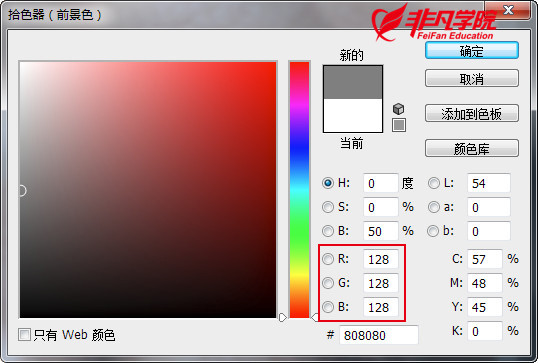Click the new gray color swatch
The width and height of the screenshot is (538, 363).
pyautogui.click(x=353, y=82)
